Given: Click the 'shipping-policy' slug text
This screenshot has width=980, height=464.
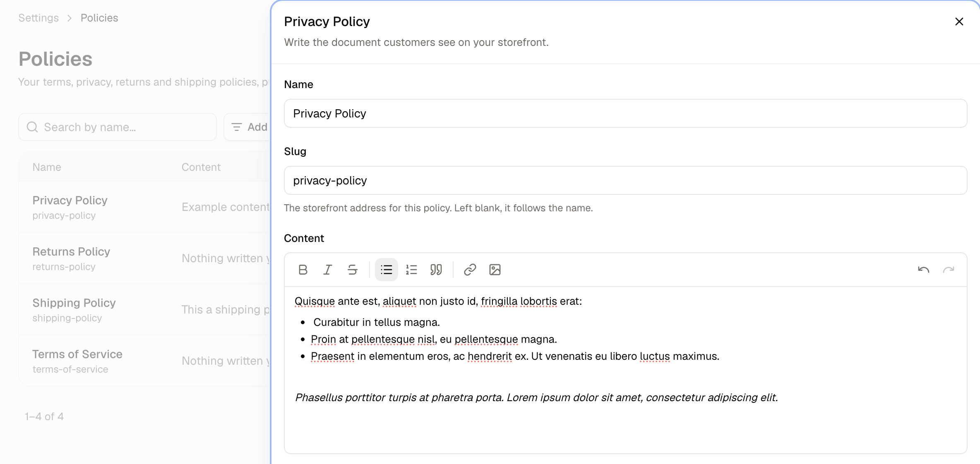Looking at the screenshot, I should tap(67, 318).
